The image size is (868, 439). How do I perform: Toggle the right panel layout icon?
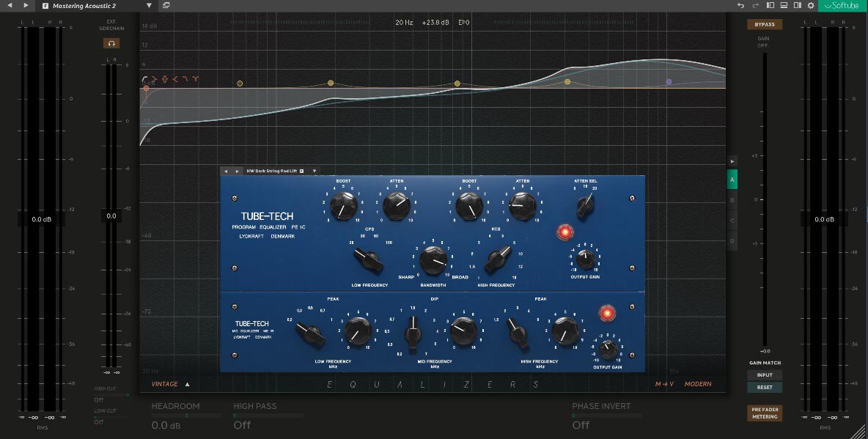(797, 6)
